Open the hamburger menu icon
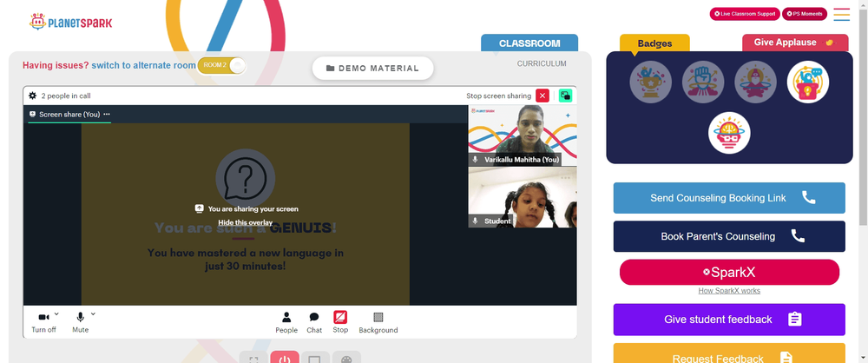This screenshot has width=868, height=363. (x=841, y=14)
